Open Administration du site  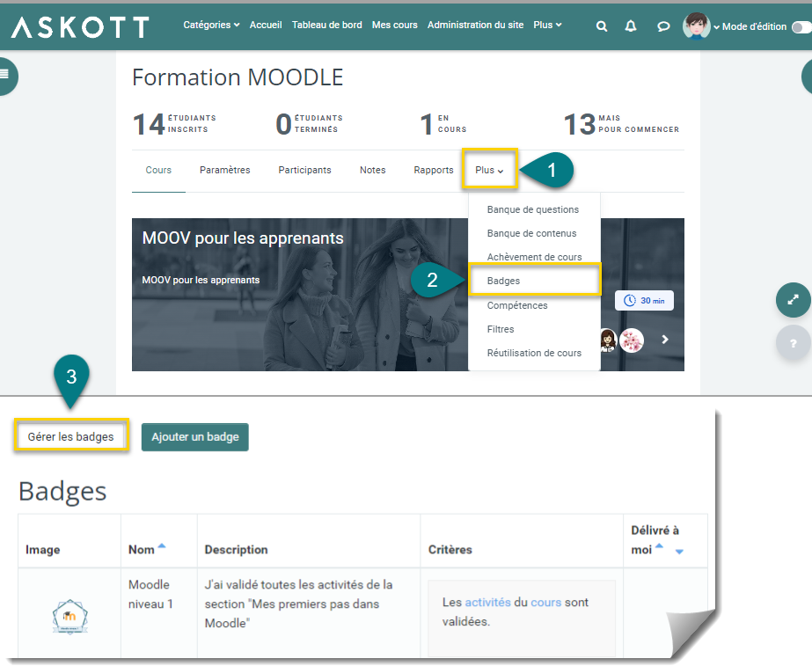click(475, 25)
